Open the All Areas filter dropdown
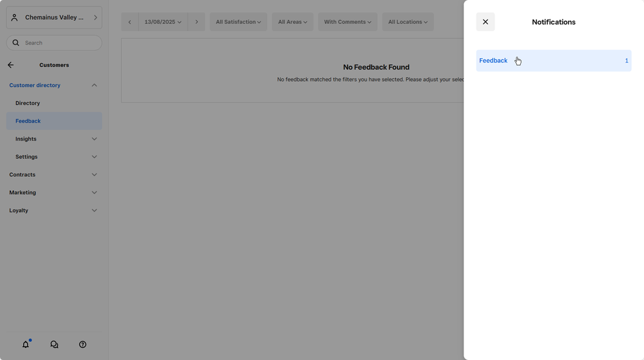The height and width of the screenshot is (360, 644). (x=292, y=22)
